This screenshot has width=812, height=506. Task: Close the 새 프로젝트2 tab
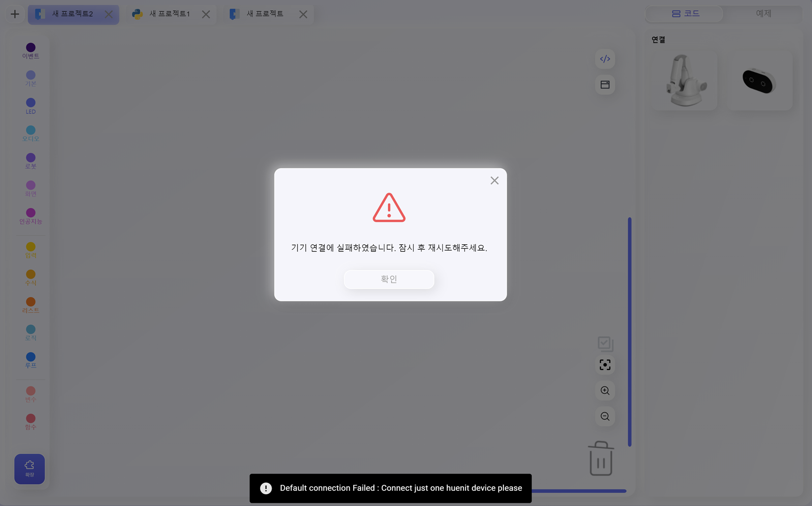109,14
